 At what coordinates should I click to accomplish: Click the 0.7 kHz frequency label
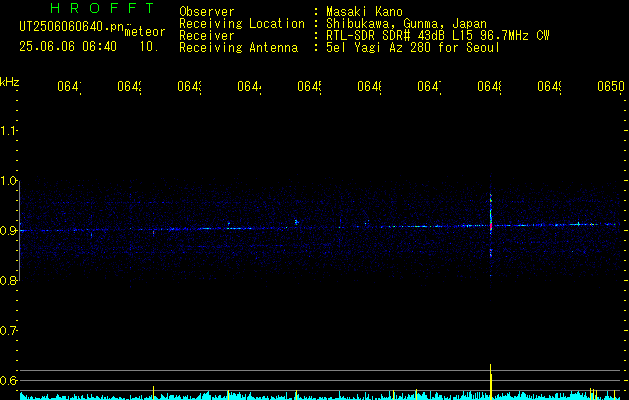[8, 330]
